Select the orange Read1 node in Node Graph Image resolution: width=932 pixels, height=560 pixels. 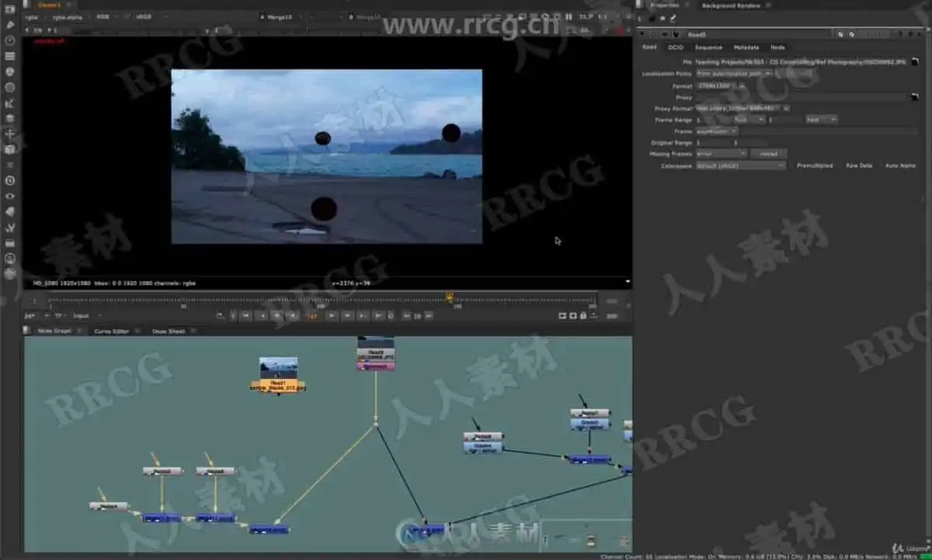coord(278,375)
